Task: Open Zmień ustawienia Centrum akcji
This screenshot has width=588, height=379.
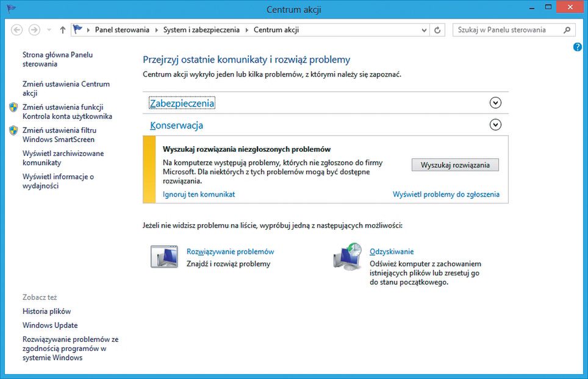Action: [x=66, y=88]
